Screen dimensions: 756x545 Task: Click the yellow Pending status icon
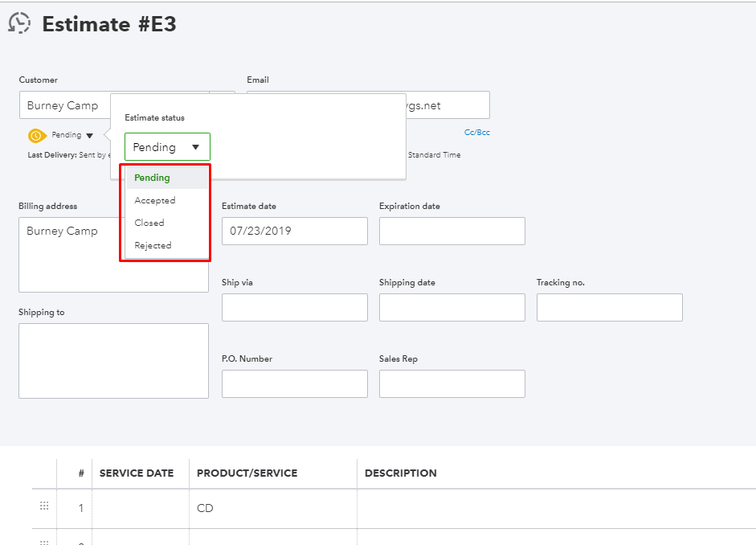(36, 136)
